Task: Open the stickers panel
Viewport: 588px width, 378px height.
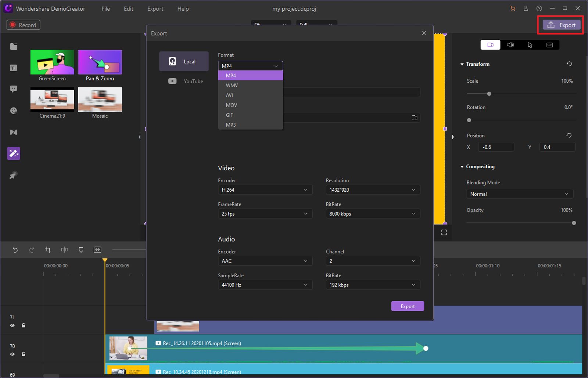Action: tap(13, 110)
